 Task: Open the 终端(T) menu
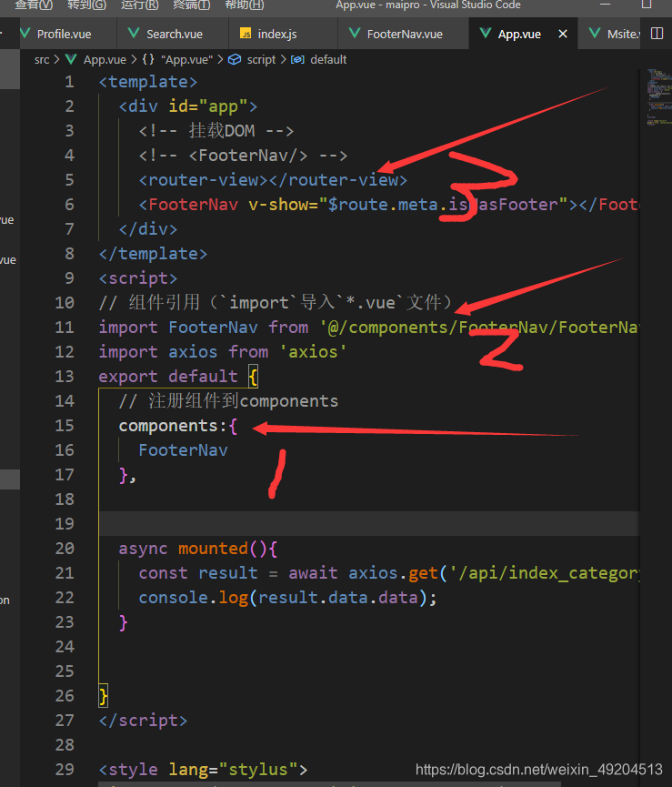(x=192, y=5)
